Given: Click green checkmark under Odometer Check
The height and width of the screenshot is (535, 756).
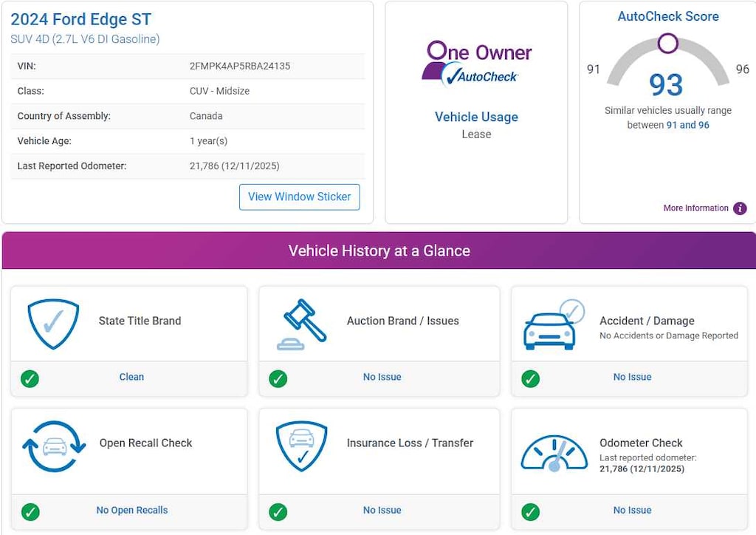Looking at the screenshot, I should coord(530,511).
